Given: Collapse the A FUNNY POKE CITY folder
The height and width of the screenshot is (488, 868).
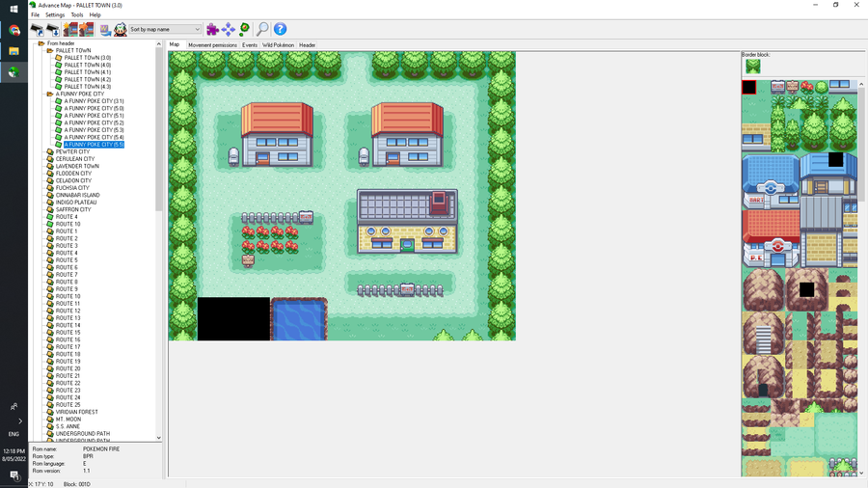Looking at the screenshot, I should [x=50, y=95].
